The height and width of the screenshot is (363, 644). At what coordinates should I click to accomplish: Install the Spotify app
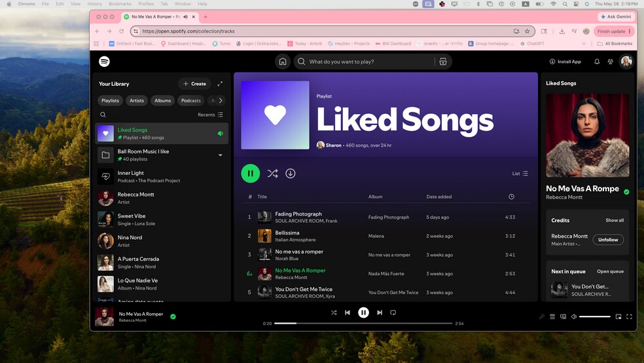565,62
